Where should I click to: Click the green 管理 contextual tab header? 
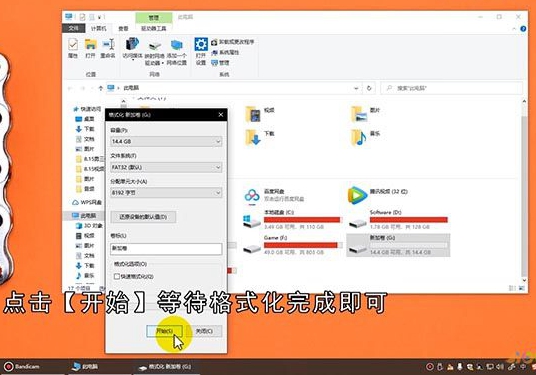coord(154,18)
